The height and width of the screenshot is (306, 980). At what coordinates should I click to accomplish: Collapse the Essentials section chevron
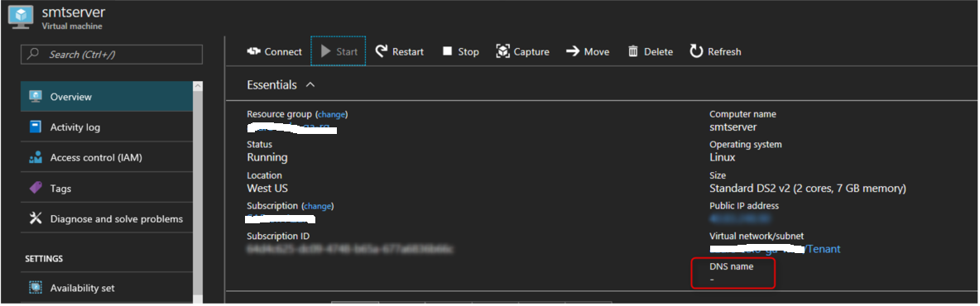pyautogui.click(x=310, y=85)
